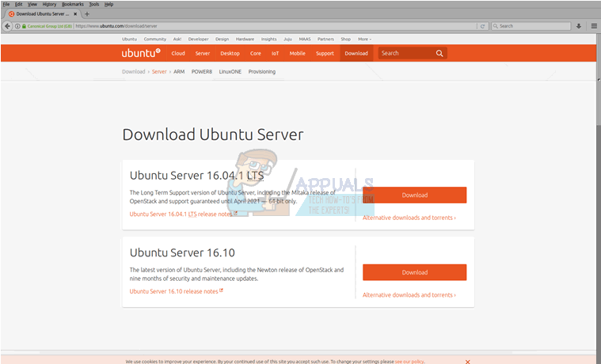Select Desktop in the orange navigation bar

tap(230, 53)
